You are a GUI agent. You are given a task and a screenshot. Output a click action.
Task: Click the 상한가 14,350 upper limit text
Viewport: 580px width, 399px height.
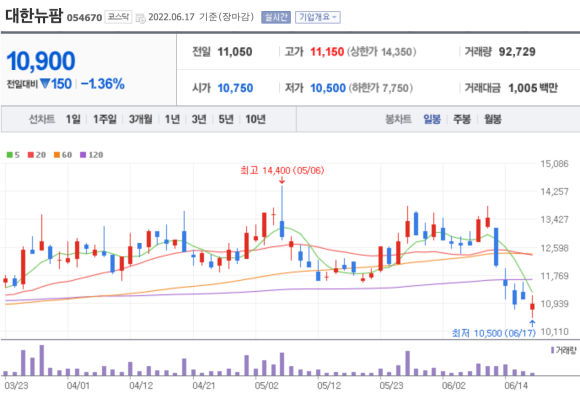[382, 52]
